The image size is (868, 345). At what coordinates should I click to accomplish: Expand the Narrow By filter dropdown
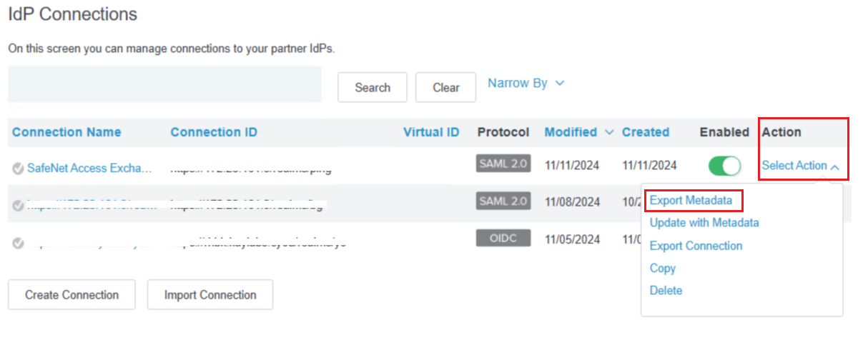(x=526, y=84)
